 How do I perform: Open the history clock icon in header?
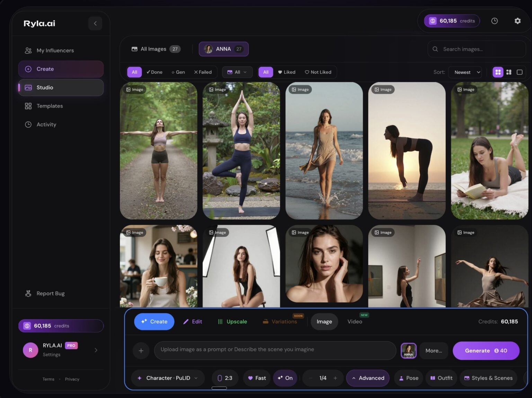point(494,21)
